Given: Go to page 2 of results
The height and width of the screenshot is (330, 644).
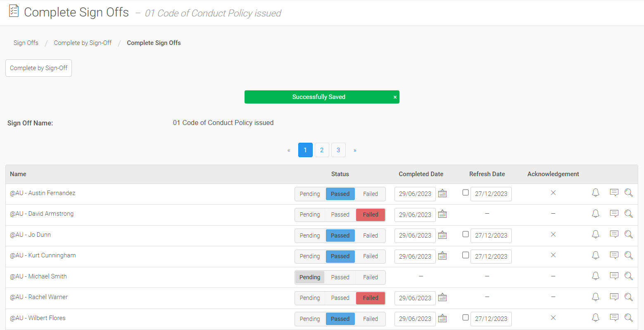Looking at the screenshot, I should click(x=322, y=150).
